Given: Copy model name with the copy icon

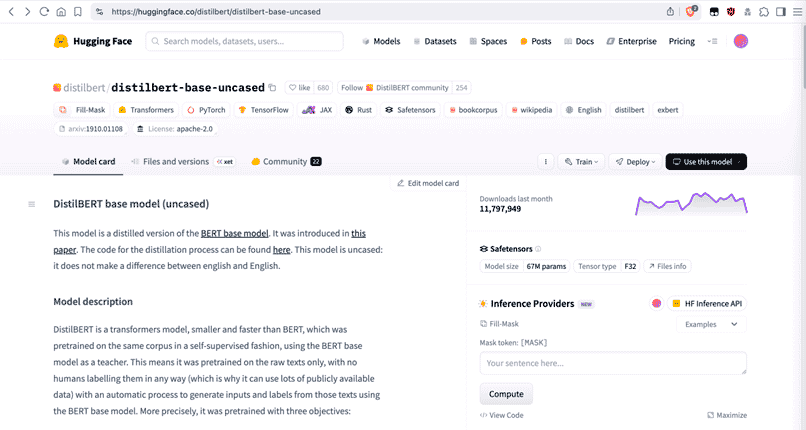Looking at the screenshot, I should coord(272,88).
